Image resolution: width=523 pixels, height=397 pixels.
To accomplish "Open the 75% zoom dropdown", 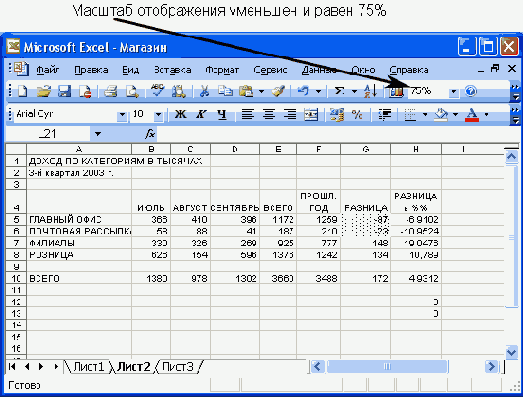I will (x=454, y=91).
